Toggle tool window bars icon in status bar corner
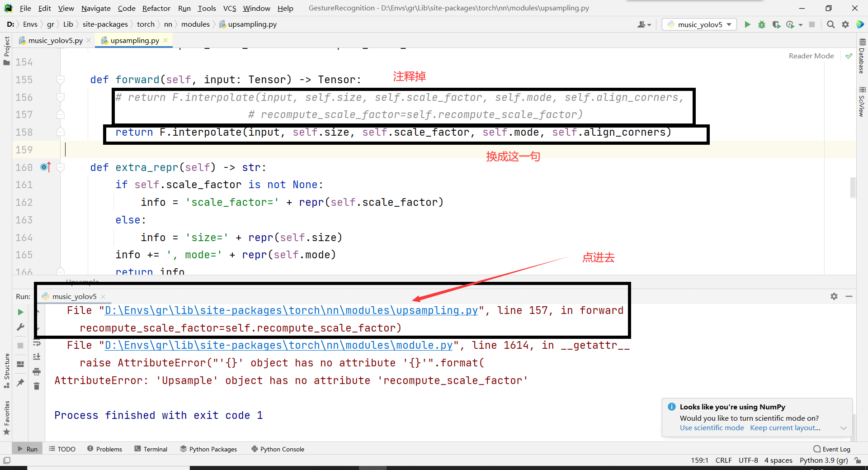Viewport: 868px width, 470px height. point(6,461)
